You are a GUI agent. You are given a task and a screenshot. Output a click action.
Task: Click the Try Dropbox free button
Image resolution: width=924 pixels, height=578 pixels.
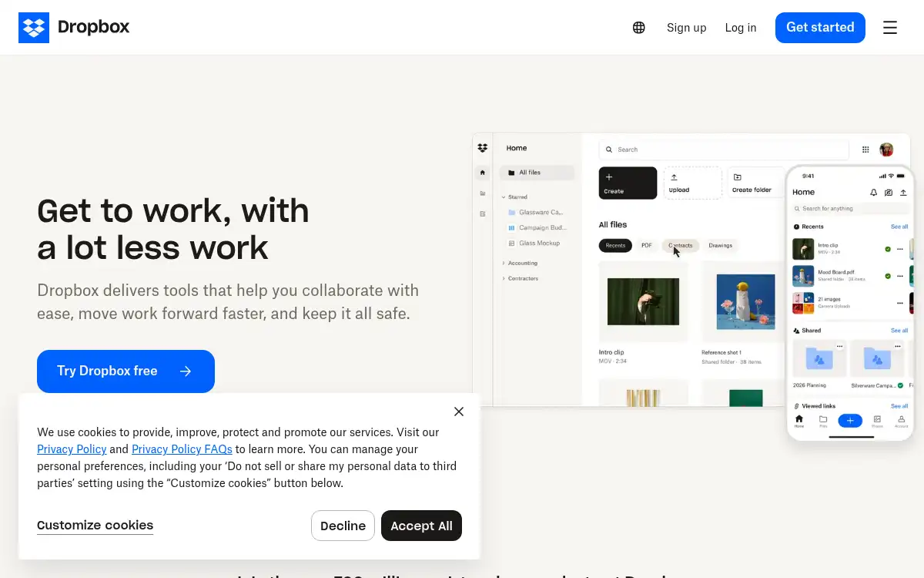[x=126, y=371]
